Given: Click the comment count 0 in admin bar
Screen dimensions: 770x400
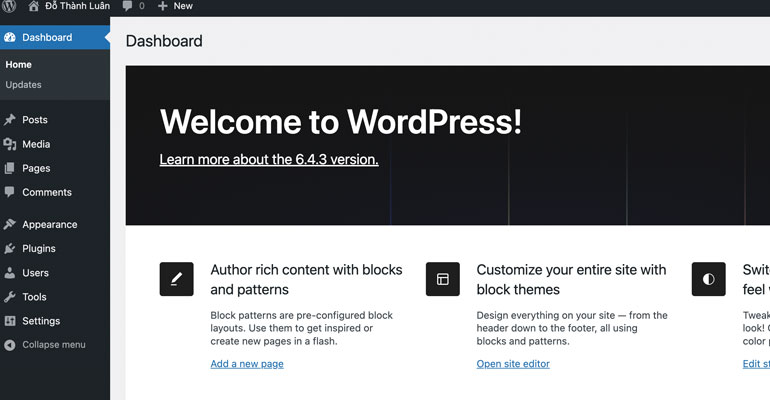Looking at the screenshot, I should [142, 6].
